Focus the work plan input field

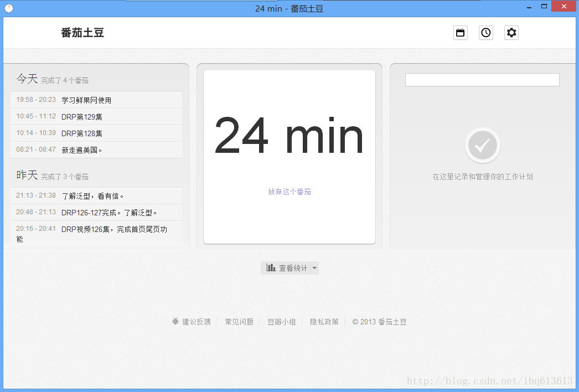(x=482, y=80)
